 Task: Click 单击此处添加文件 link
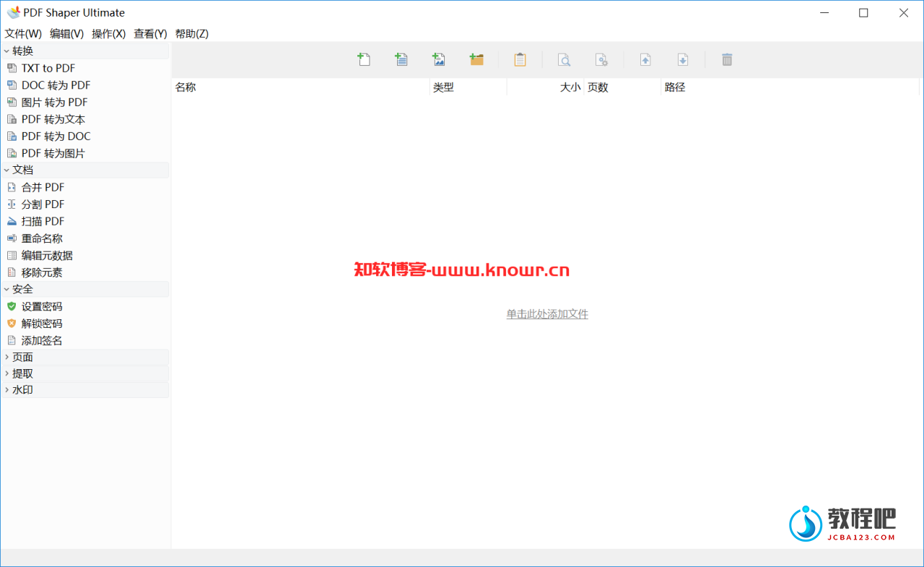click(547, 314)
